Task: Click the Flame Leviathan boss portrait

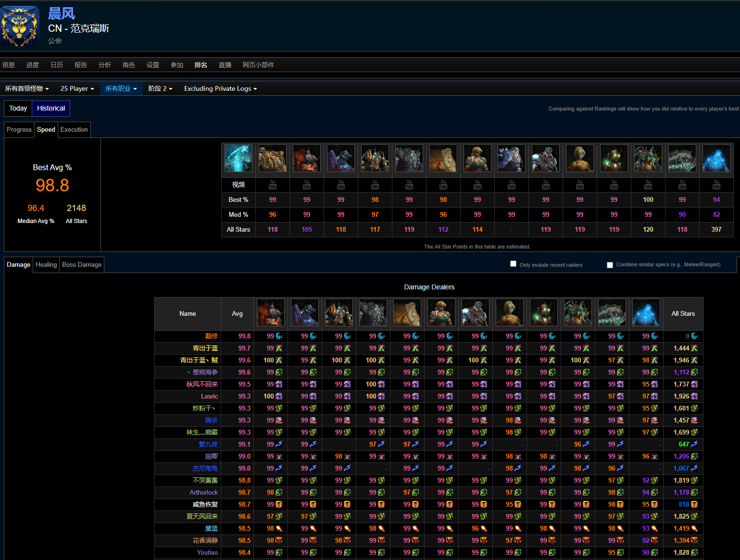Action: pos(273,158)
